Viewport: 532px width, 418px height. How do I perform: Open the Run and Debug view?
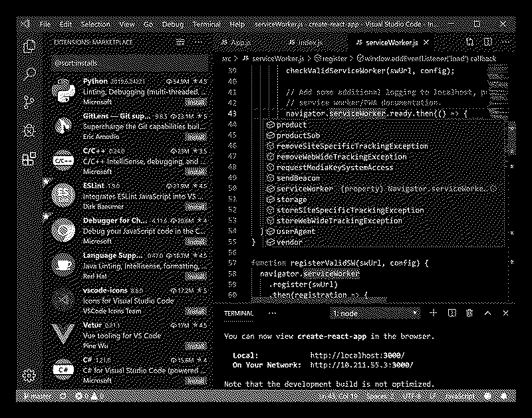tap(29, 130)
